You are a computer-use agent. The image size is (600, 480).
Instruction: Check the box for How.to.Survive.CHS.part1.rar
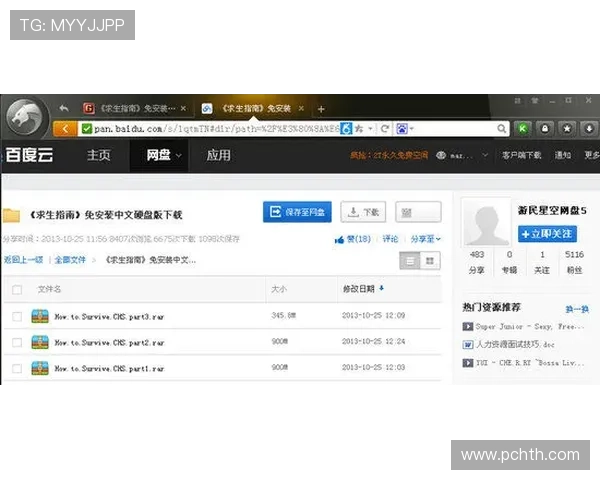tap(17, 369)
